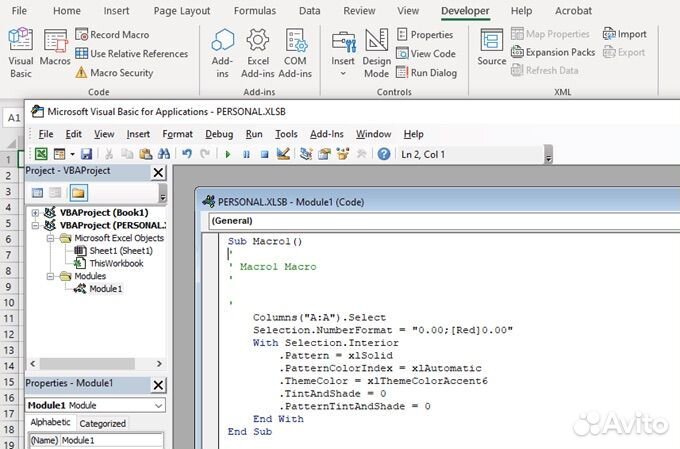Open the Excel File tab
Screen dimensions: 680x449
coord(19,11)
